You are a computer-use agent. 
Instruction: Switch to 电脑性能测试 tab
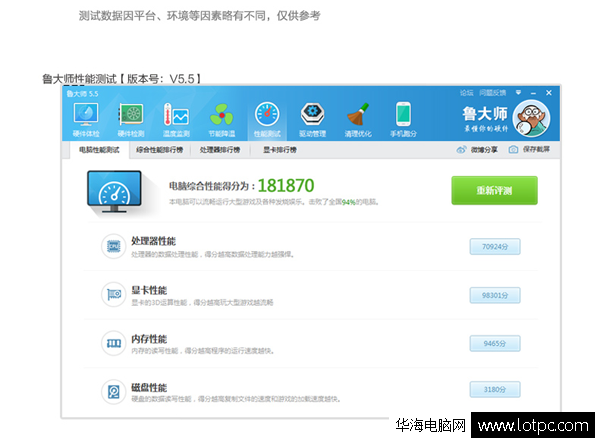pyautogui.click(x=99, y=150)
